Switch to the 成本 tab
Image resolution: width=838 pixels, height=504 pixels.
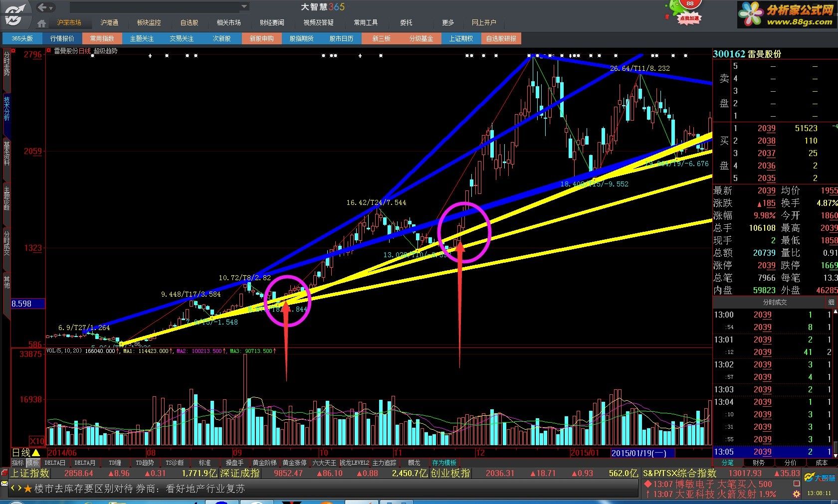(822, 463)
